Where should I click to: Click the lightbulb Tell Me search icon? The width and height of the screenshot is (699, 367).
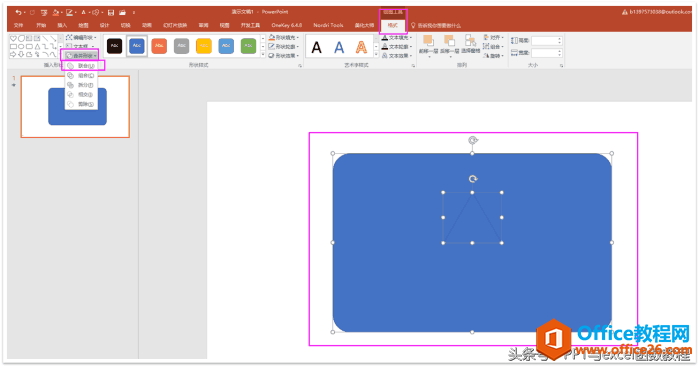coord(413,25)
